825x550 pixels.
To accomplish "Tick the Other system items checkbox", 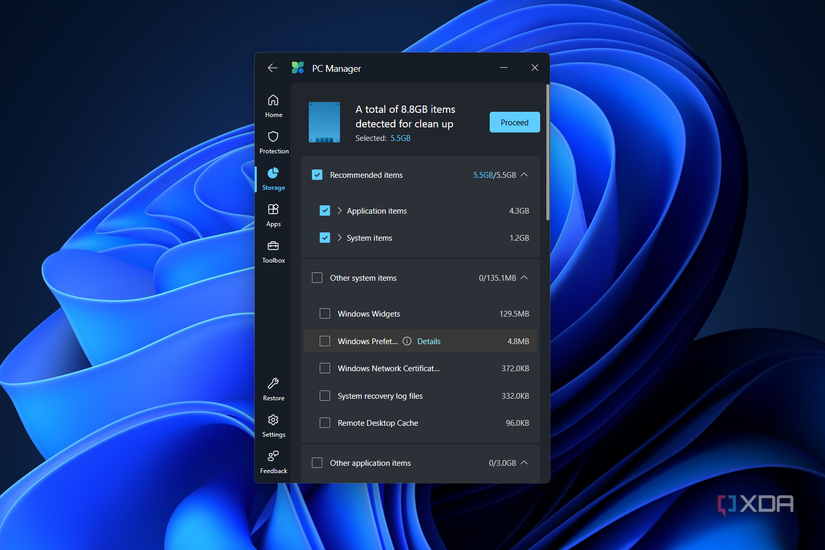I will click(x=317, y=278).
